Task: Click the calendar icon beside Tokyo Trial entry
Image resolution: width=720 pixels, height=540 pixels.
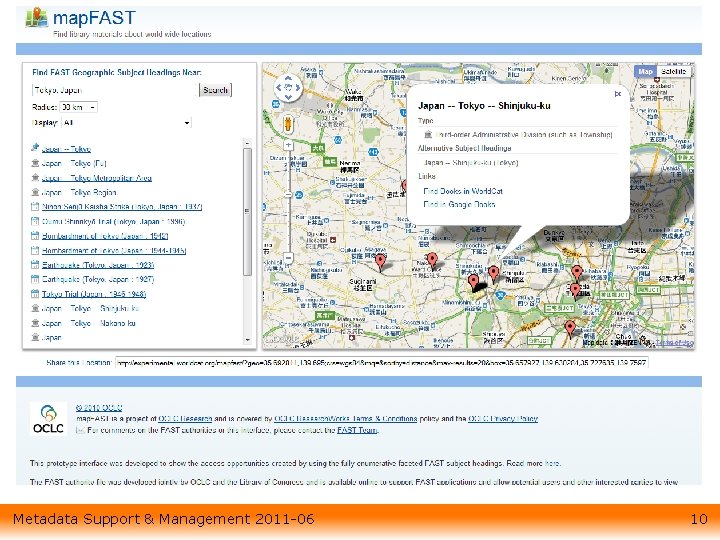Action: pos(35,294)
